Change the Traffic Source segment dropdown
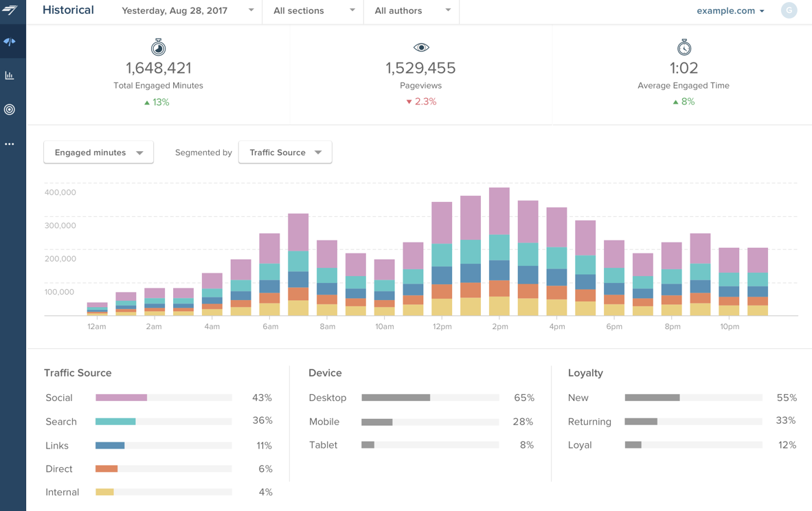This screenshot has height=511, width=812. point(285,152)
